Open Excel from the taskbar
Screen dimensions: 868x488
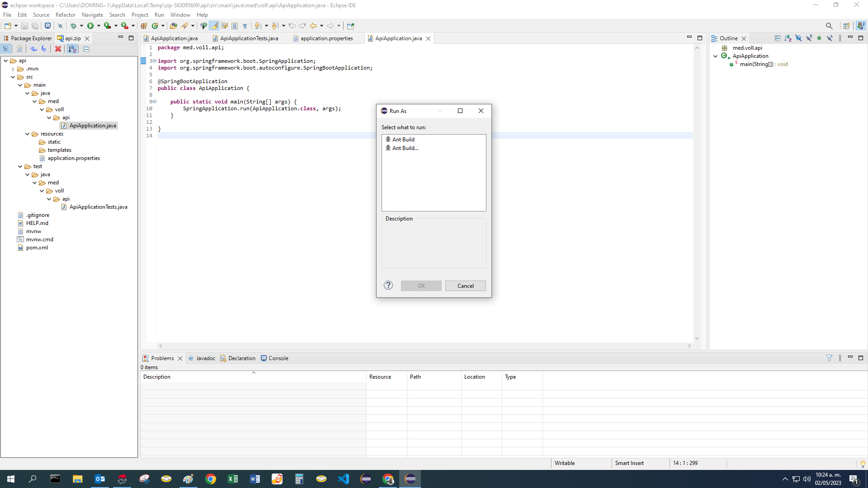(x=233, y=479)
